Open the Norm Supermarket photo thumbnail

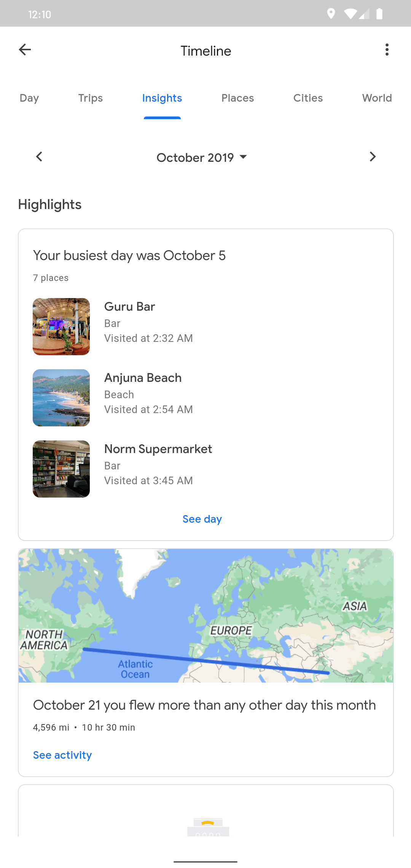pos(61,469)
